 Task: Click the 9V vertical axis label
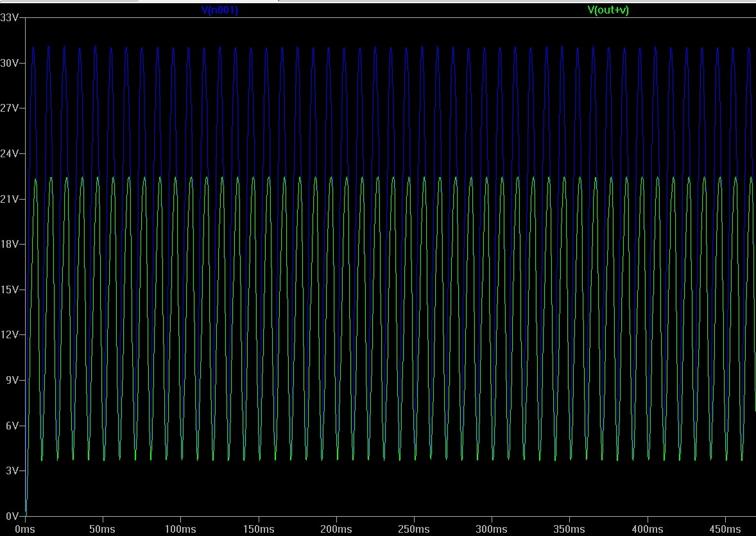pos(12,380)
